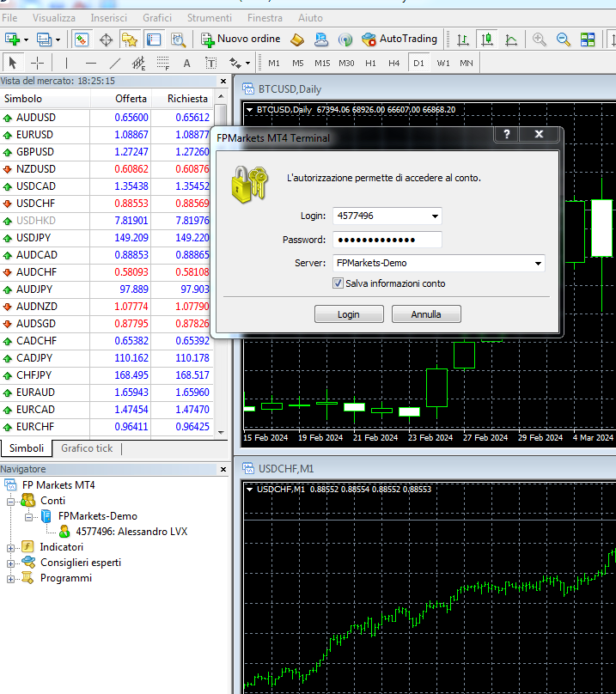
Task: Open the Server dropdown list
Action: [x=538, y=264]
